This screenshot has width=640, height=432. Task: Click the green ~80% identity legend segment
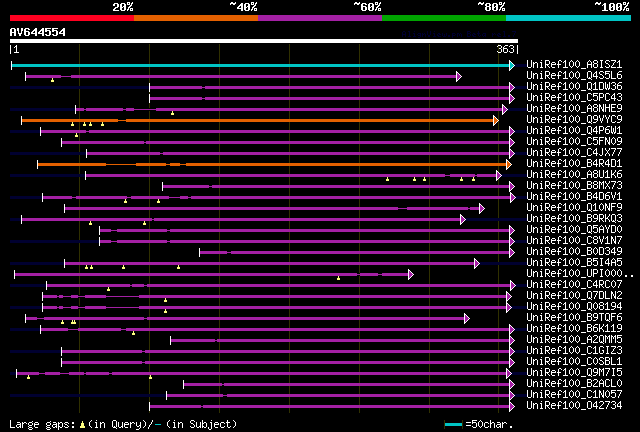[x=444, y=18]
